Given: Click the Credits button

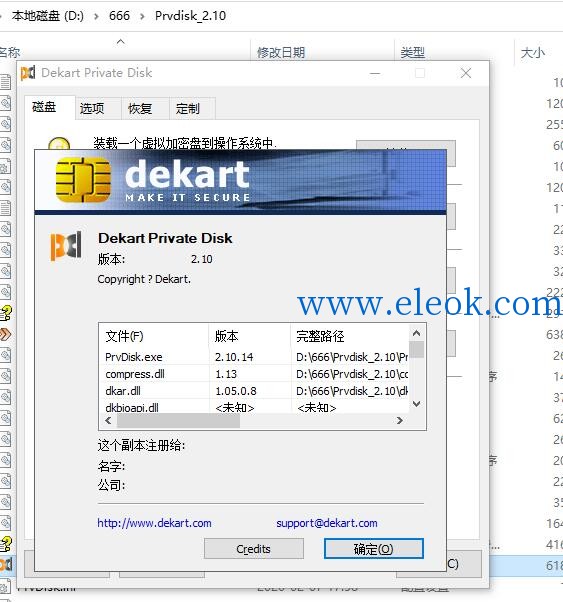Looking at the screenshot, I should [254, 549].
